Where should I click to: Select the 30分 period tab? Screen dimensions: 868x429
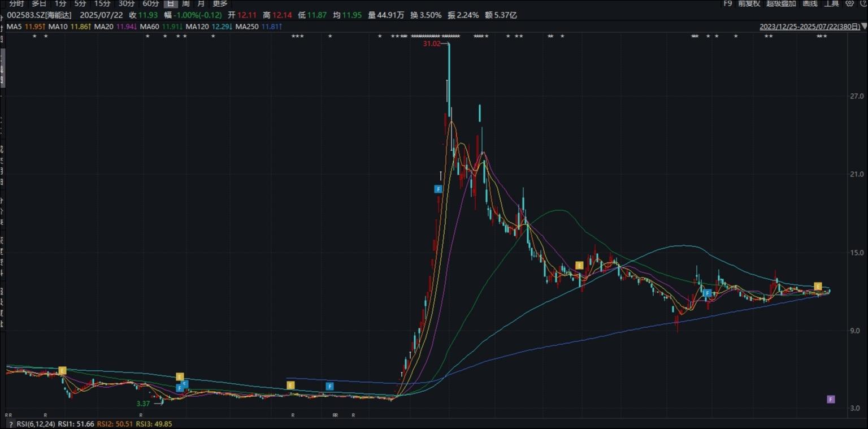pyautogui.click(x=127, y=3)
